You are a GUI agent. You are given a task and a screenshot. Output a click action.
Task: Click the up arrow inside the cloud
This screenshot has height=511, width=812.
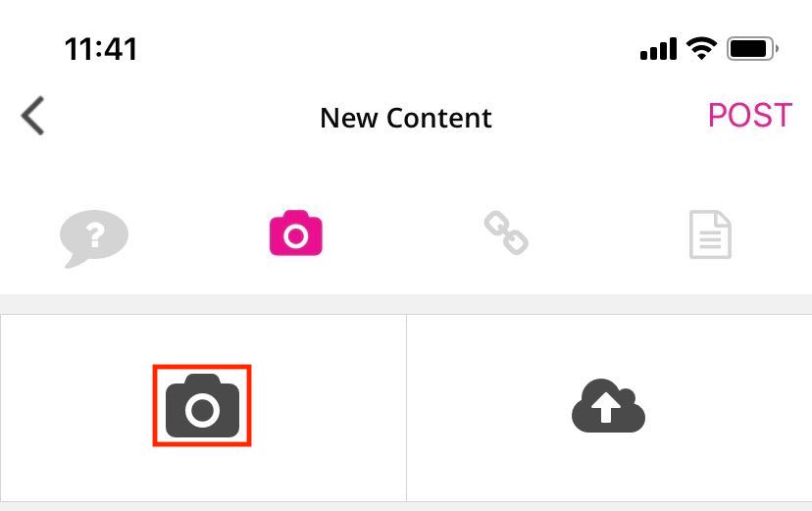click(x=606, y=407)
